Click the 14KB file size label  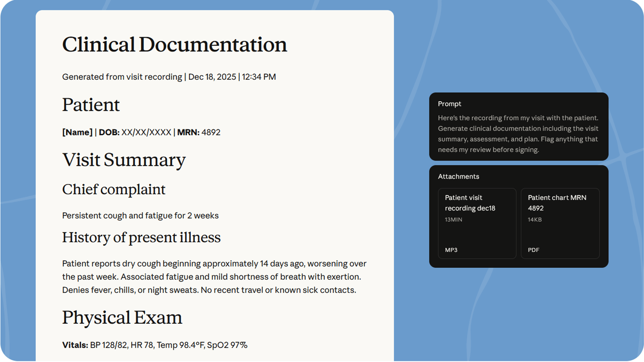pyautogui.click(x=534, y=220)
